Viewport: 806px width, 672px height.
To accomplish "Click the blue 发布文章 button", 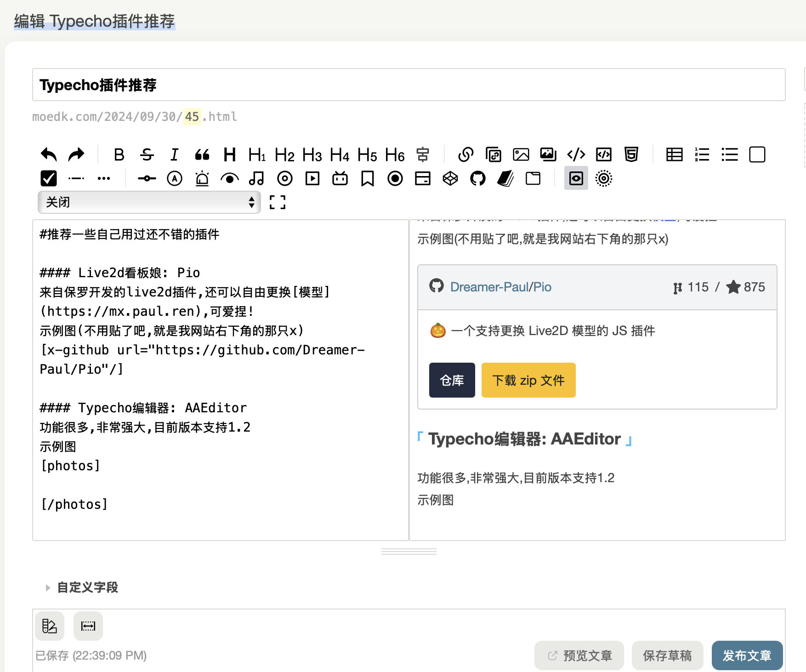I will pyautogui.click(x=747, y=655).
